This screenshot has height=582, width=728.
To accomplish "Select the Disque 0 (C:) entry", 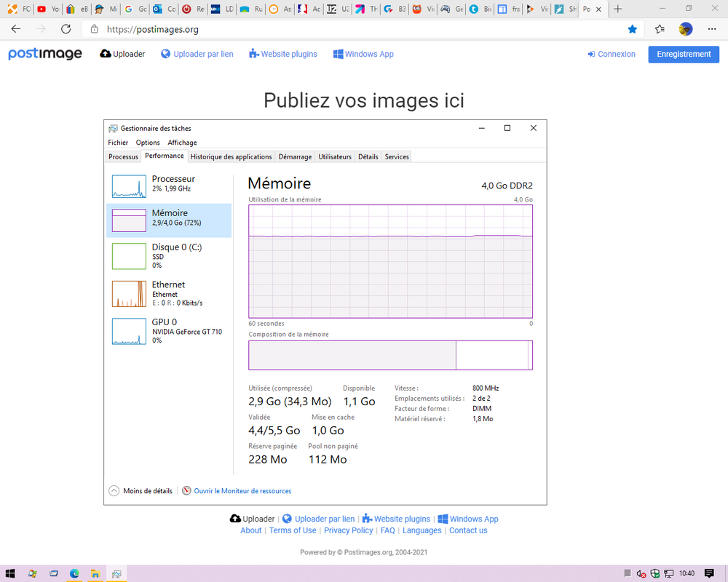I will pyautogui.click(x=169, y=256).
